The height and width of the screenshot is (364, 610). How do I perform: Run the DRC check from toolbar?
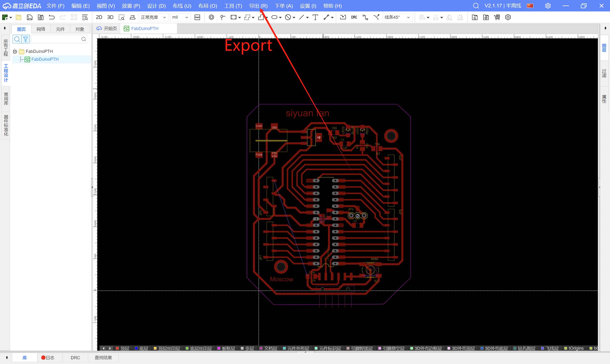[x=354, y=17]
